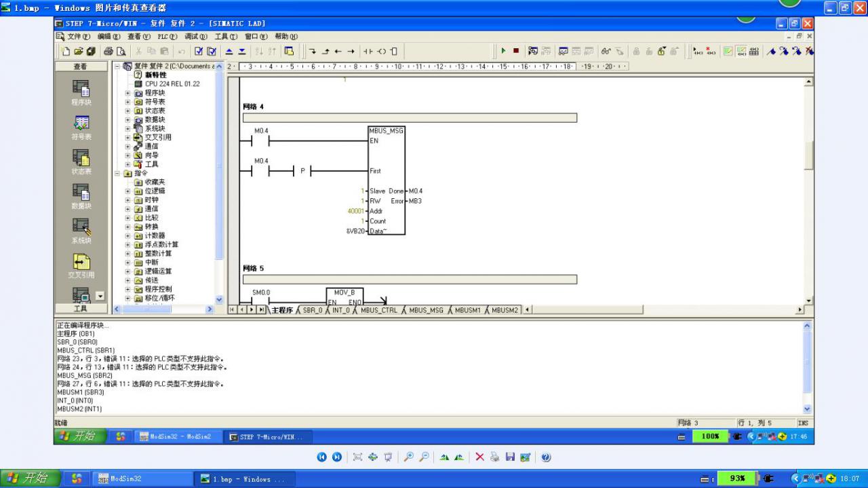Click the Insert Coil ladder icon

(381, 51)
